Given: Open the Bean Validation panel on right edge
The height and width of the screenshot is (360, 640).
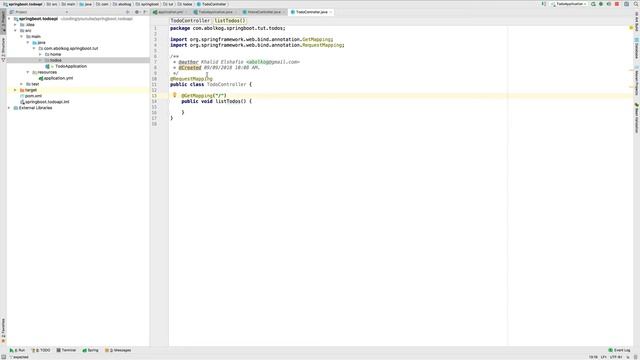Looking at the screenshot, I should [x=636, y=118].
